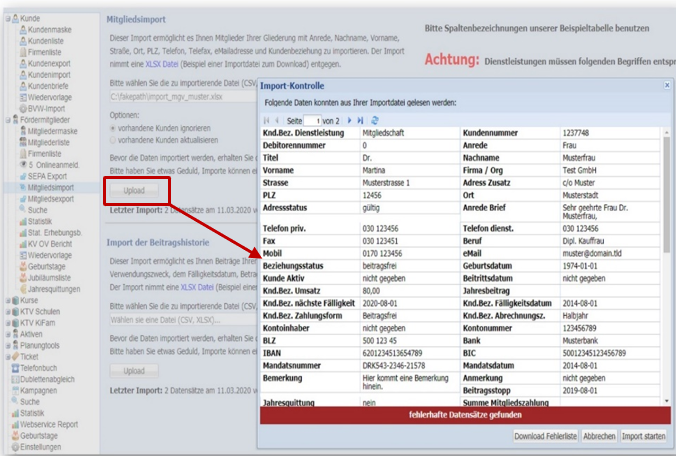
Task: Click Kundennummer value 1237748
Action: click(575, 133)
